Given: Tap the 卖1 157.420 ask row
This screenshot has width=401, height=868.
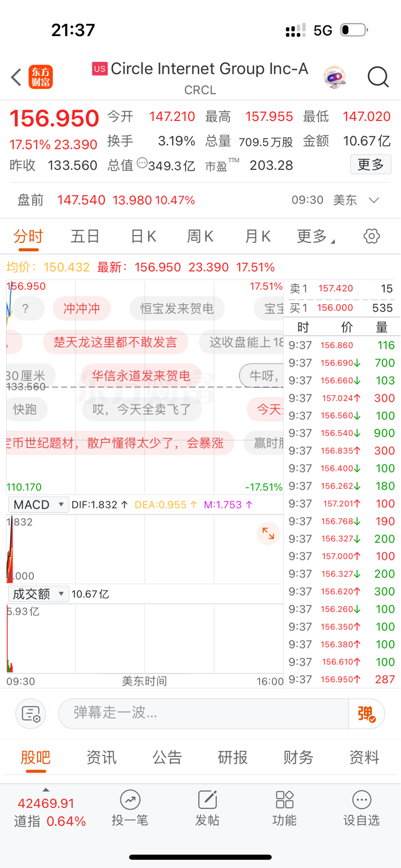Looking at the screenshot, I should pos(341,288).
